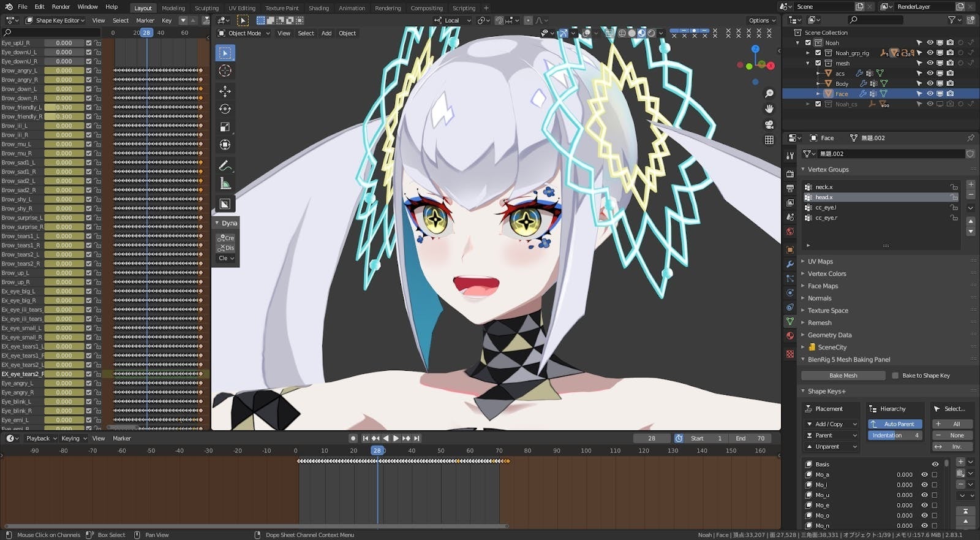Image resolution: width=980 pixels, height=540 pixels.
Task: Toggle the Brow_friendly_L channel mute checkbox
Action: 89,107
